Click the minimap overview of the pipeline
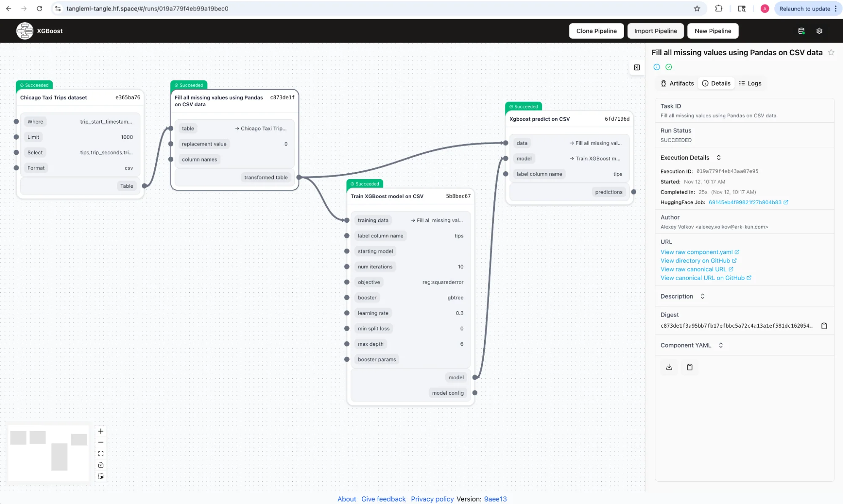The image size is (843, 504). coord(48,451)
